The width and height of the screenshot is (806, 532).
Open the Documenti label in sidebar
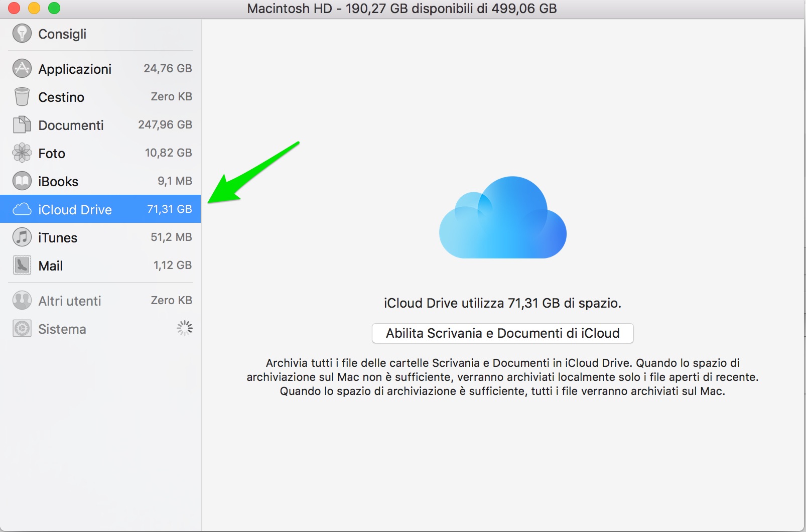pos(71,125)
